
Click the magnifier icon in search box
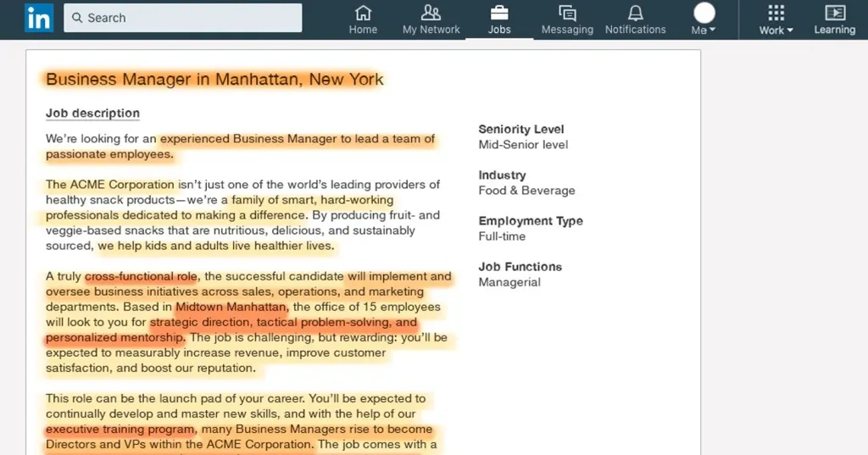coord(77,18)
